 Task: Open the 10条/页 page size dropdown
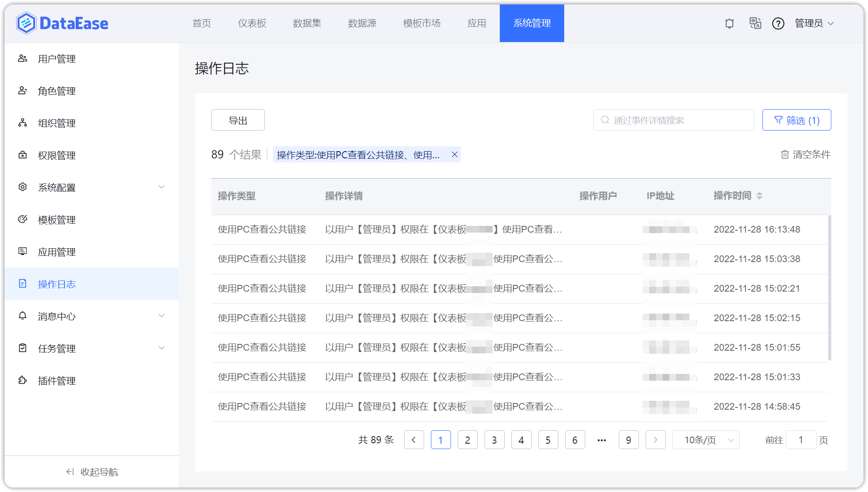[x=706, y=440]
